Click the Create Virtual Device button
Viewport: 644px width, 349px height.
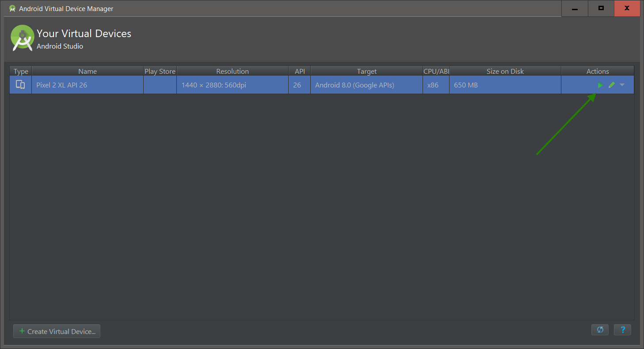tap(57, 331)
